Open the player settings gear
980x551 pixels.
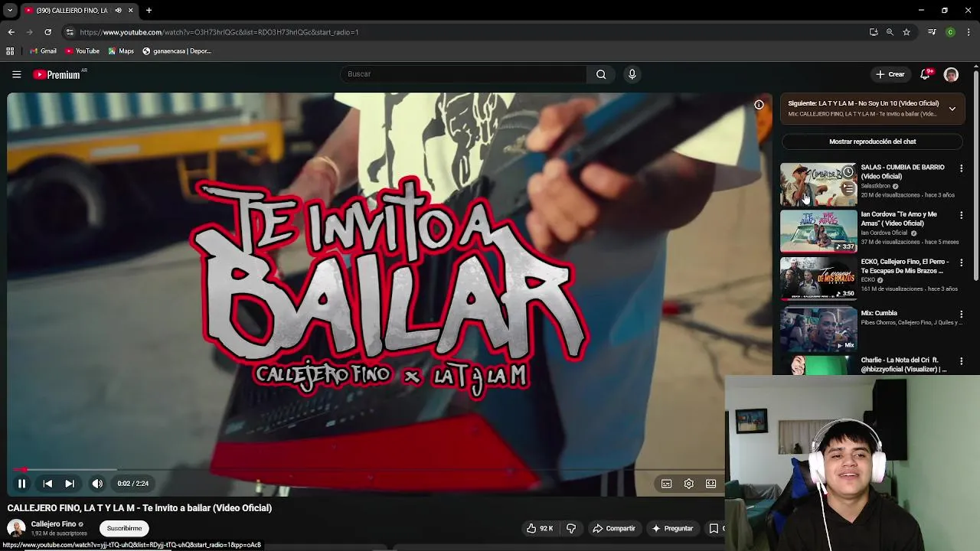coord(689,484)
